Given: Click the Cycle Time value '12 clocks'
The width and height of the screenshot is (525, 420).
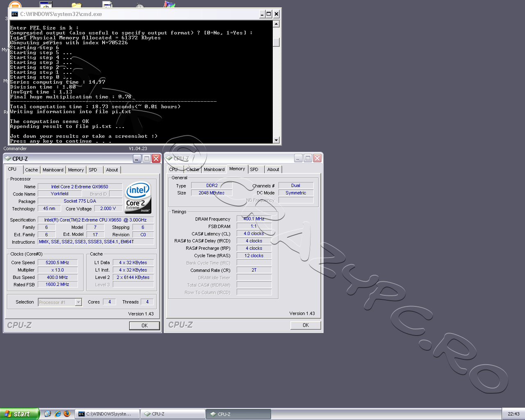Looking at the screenshot, I should pos(254,256).
